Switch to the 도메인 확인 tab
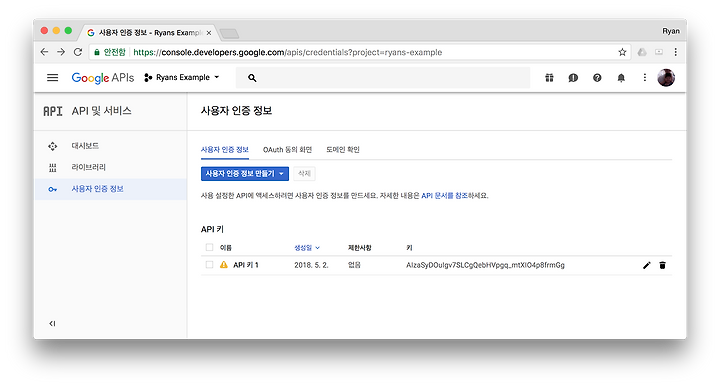 click(343, 150)
